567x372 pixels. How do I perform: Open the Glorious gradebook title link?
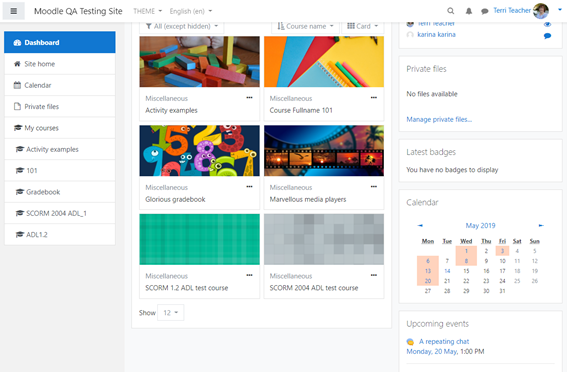(175, 199)
